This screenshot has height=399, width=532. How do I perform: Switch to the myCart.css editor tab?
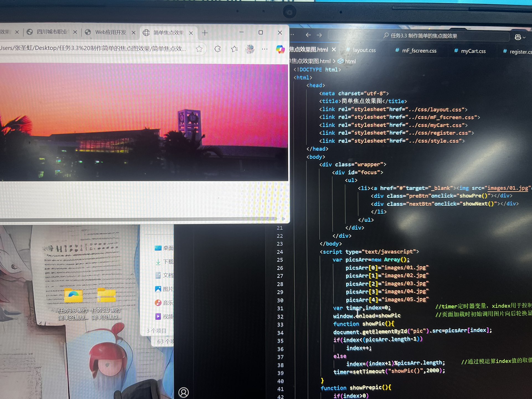pos(473,51)
